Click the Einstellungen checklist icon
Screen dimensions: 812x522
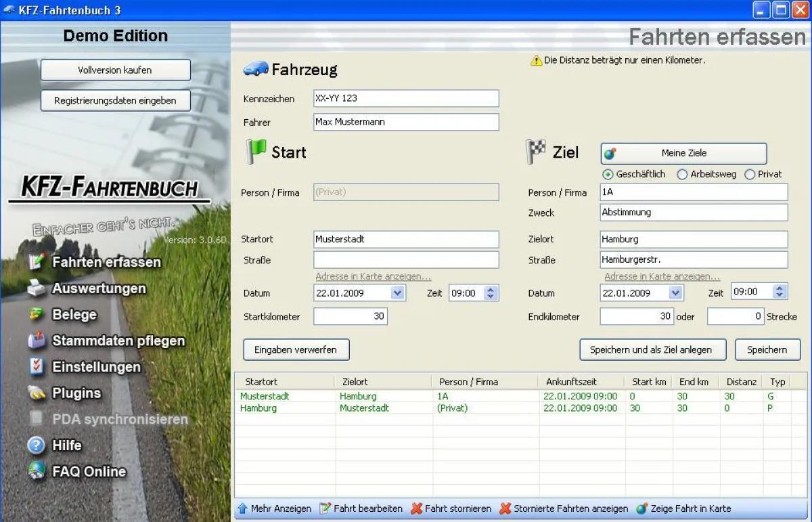pyautogui.click(x=37, y=367)
